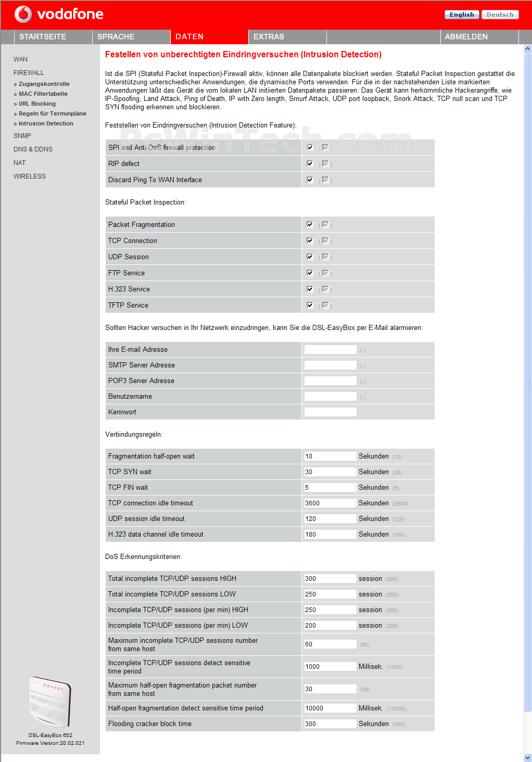
Task: Disable Packet Fragmentation inspection checkbox
Action: point(310,224)
